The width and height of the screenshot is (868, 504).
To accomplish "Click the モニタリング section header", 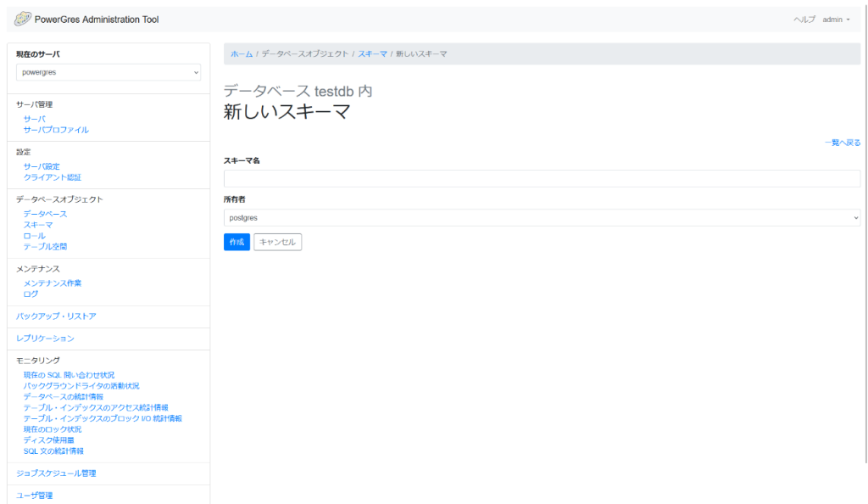I will 37,361.
